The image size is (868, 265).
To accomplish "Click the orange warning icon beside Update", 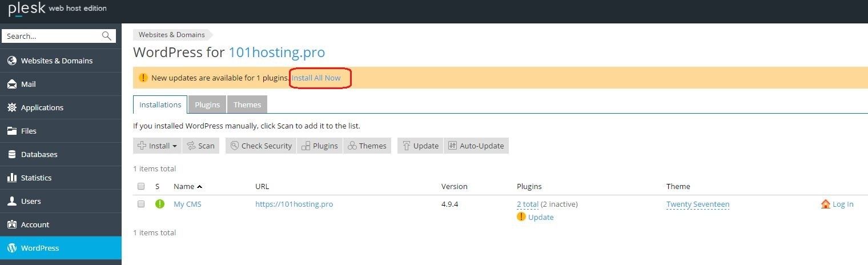I will point(521,217).
